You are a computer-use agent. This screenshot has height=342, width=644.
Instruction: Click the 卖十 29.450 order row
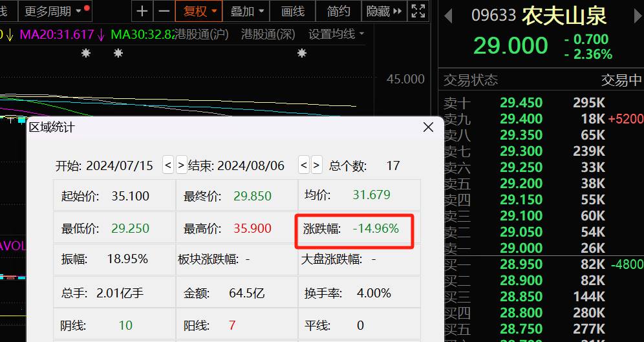pos(544,103)
